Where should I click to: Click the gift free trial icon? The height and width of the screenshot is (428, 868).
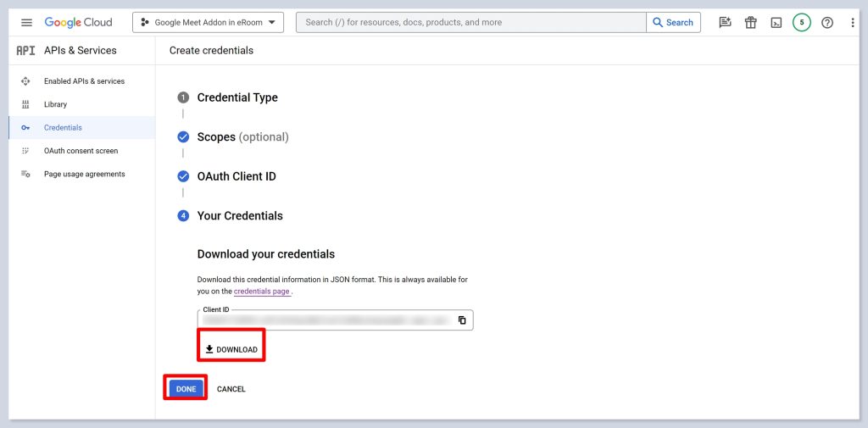(x=750, y=23)
